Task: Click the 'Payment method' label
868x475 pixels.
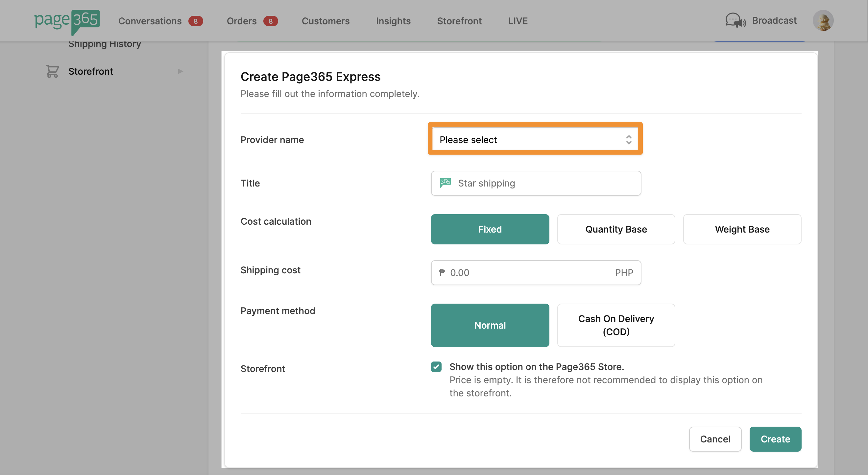Action: pos(277,311)
